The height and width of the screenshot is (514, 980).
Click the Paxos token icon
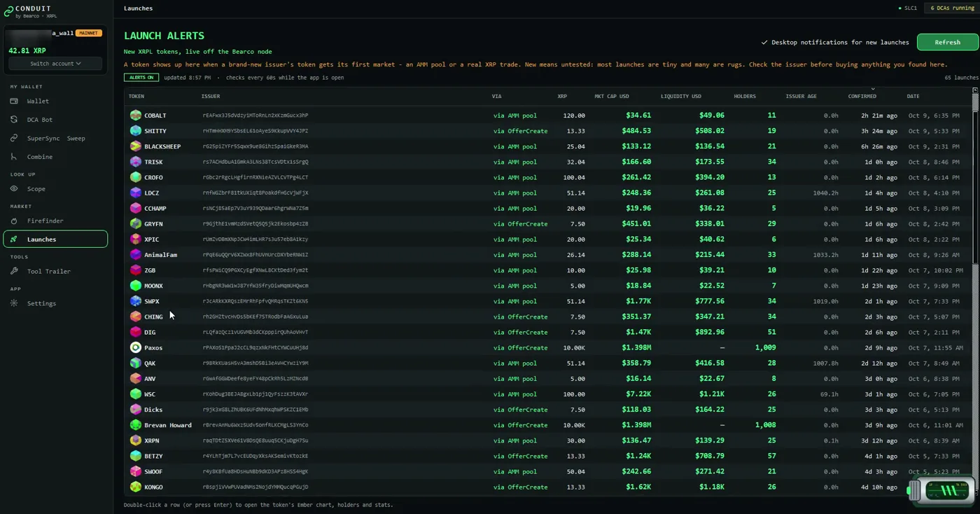[x=136, y=348]
